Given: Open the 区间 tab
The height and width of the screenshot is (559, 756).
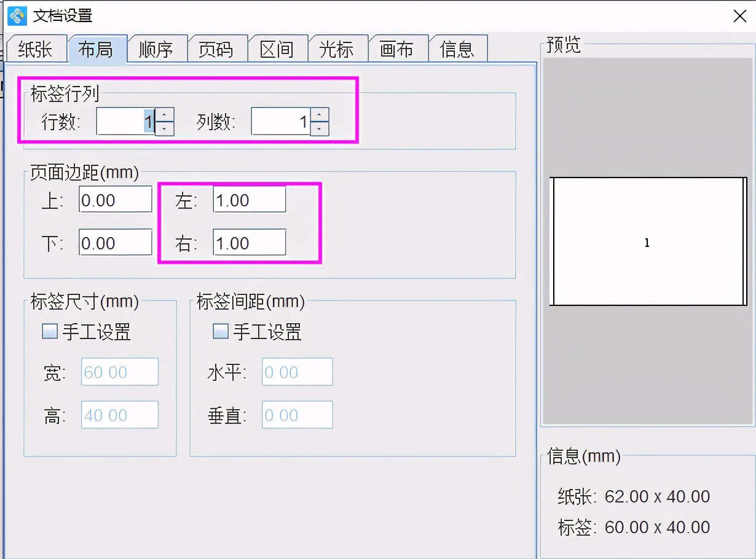Looking at the screenshot, I should 277,49.
